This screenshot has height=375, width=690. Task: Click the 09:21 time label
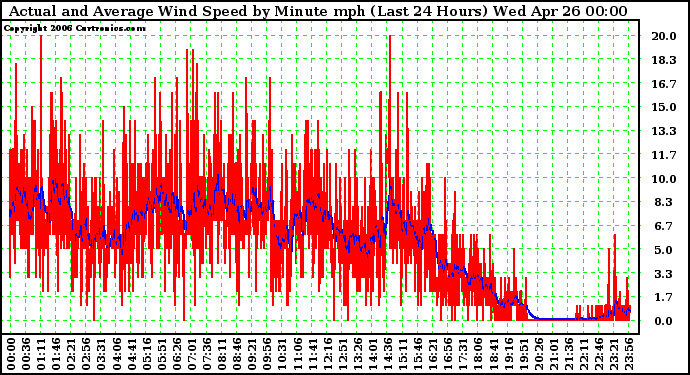click(x=252, y=354)
